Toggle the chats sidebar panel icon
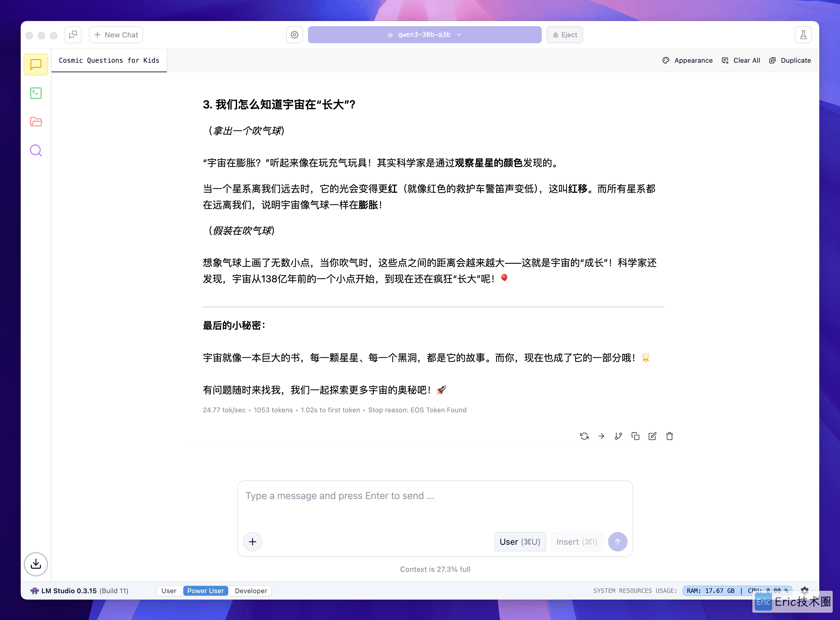The height and width of the screenshot is (620, 840). point(73,34)
